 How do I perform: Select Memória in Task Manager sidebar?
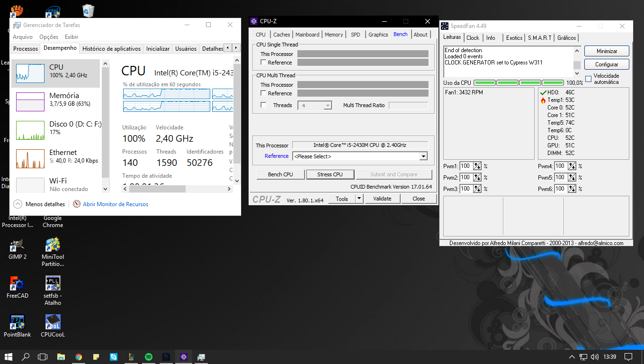(x=55, y=102)
